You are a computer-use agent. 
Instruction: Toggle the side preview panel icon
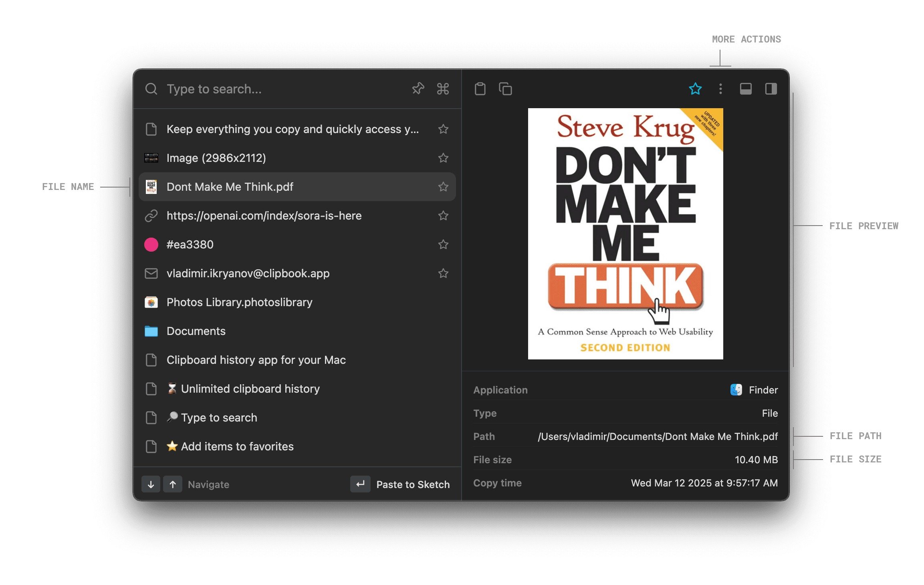771,89
